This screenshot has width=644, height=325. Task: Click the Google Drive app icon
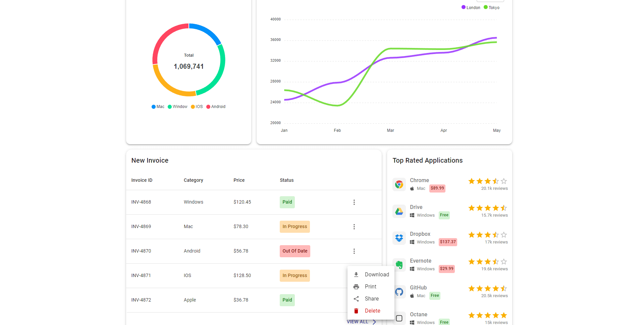(399, 211)
